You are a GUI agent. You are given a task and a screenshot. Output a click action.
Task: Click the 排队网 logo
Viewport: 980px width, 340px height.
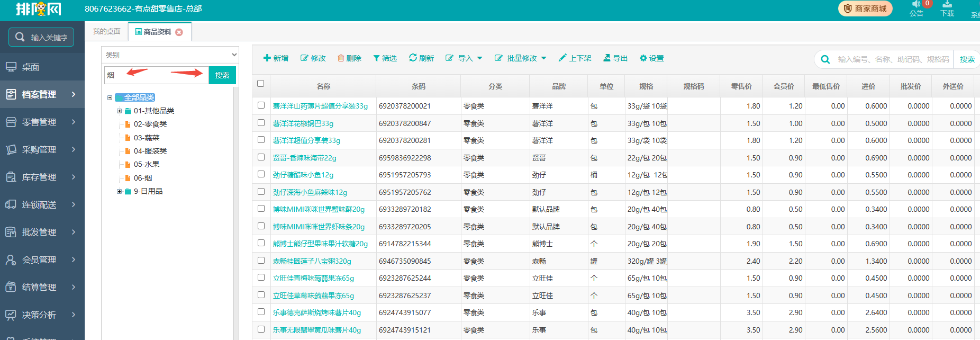39,9
